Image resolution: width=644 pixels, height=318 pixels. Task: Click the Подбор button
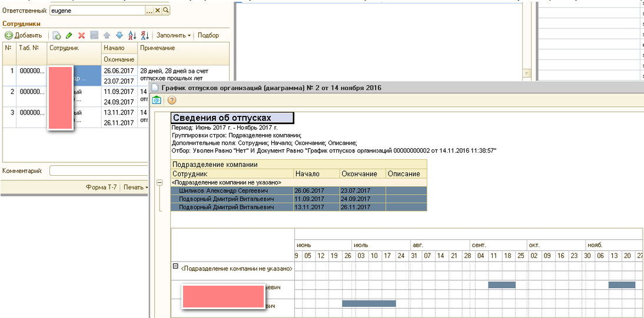click(208, 35)
